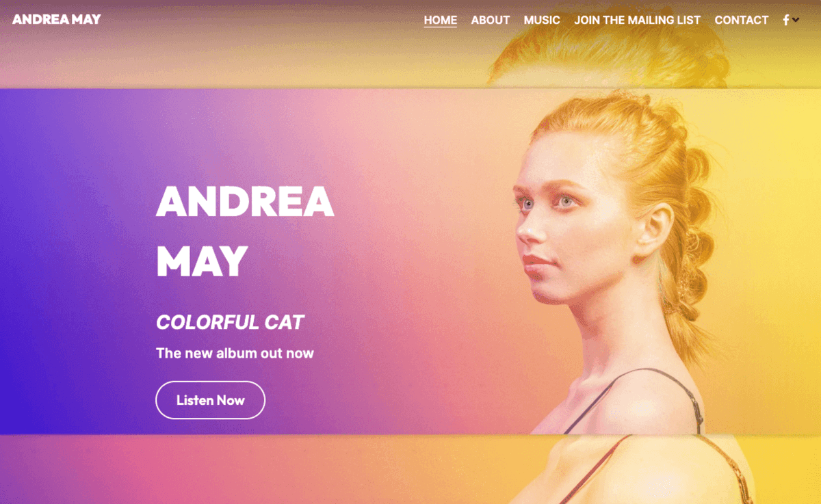Click the purple gradient area of hero
This screenshot has width=821, height=504.
click(68, 274)
